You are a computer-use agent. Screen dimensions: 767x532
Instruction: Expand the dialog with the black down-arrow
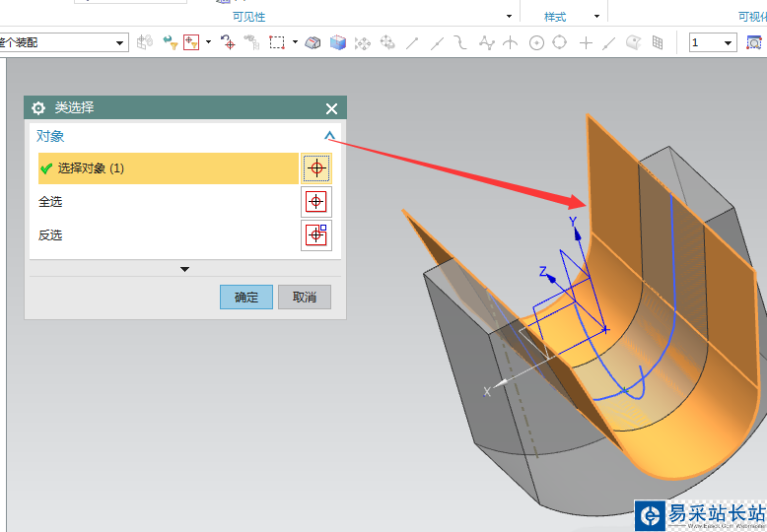pyautogui.click(x=184, y=269)
